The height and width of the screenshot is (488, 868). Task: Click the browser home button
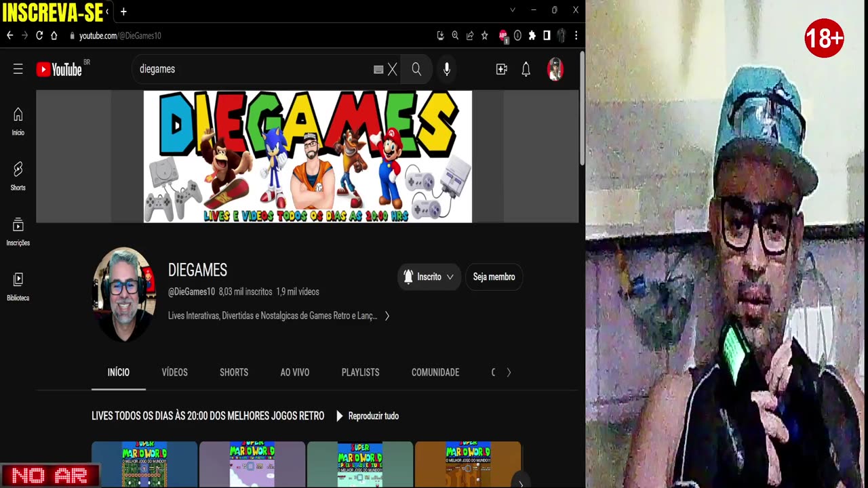pyautogui.click(x=54, y=35)
